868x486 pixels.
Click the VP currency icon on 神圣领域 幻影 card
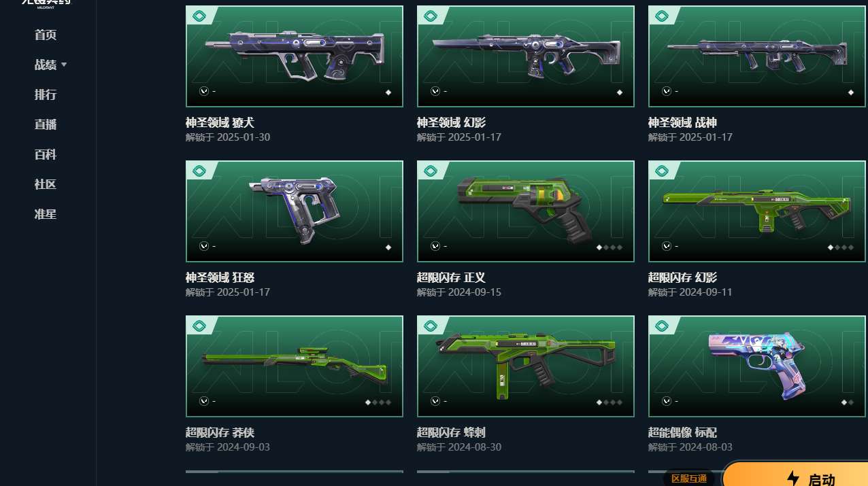[x=435, y=91]
